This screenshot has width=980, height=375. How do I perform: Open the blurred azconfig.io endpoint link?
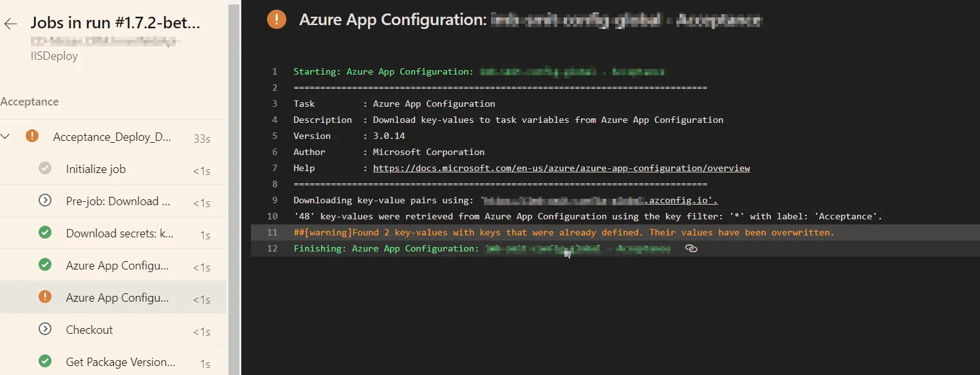pos(600,200)
